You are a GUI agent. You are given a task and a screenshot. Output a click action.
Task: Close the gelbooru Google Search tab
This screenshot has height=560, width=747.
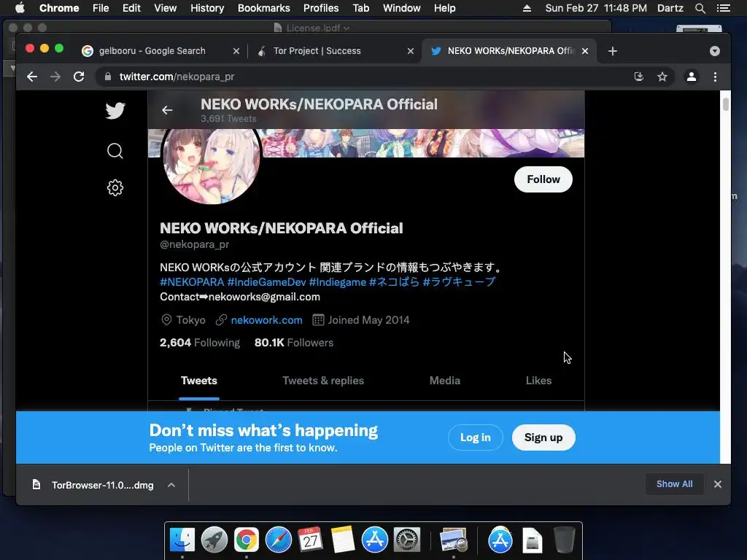point(236,51)
